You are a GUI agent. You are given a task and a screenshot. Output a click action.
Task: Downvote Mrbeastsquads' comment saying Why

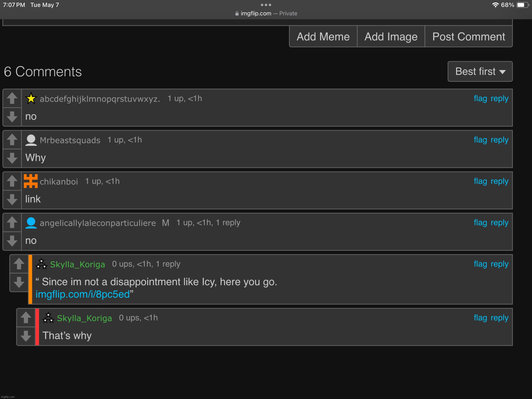click(x=12, y=158)
